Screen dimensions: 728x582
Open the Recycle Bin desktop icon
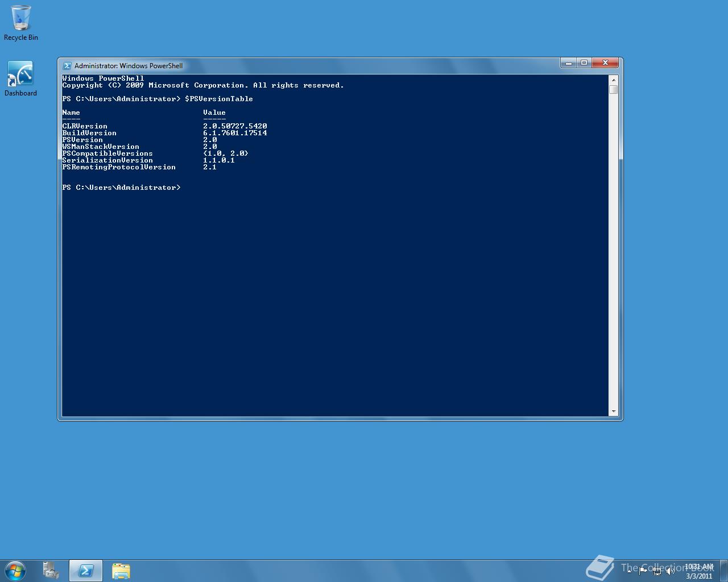(x=21, y=23)
